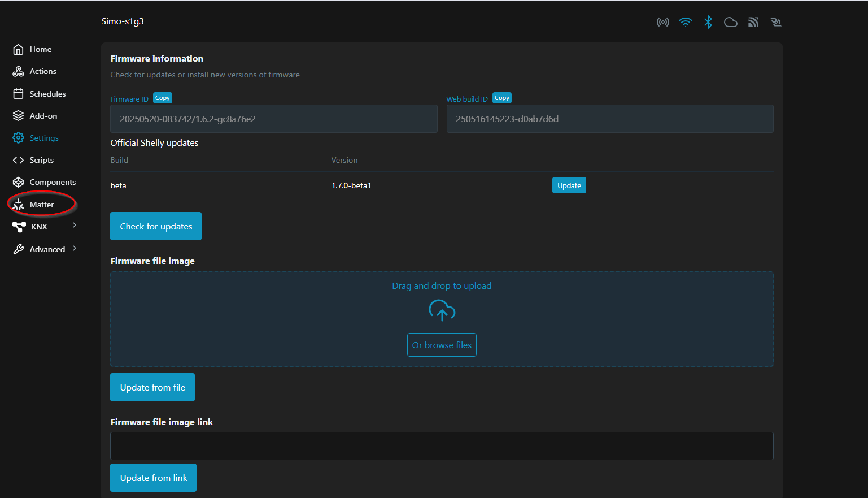Screen dimensions: 868x498
Task: Update to beta version 1.7.0-beta1
Action: (569, 185)
